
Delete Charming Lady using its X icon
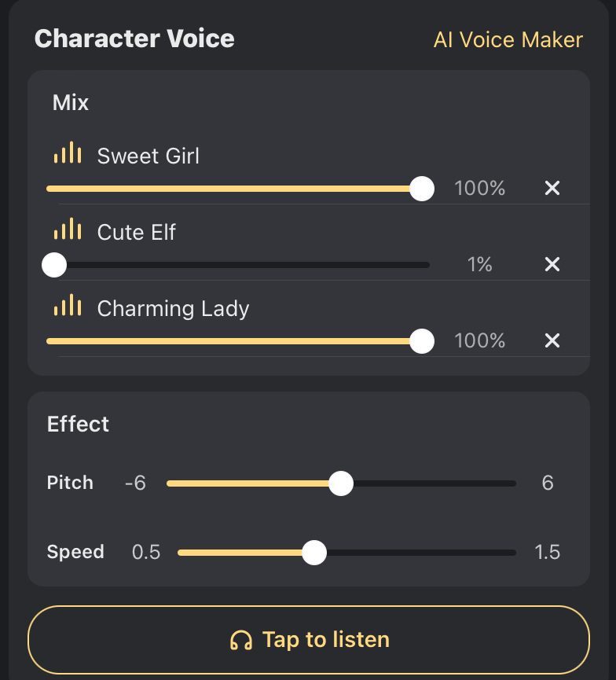click(x=552, y=340)
